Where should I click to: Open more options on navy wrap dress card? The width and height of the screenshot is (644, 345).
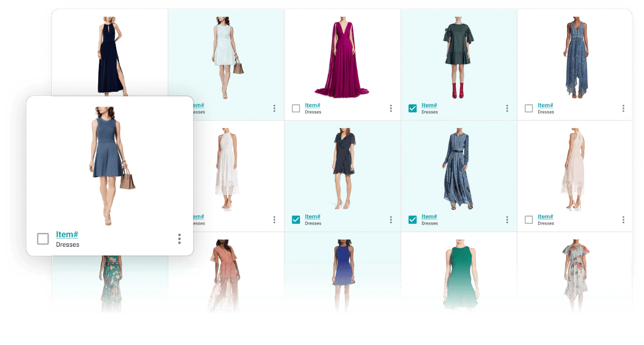(x=391, y=220)
